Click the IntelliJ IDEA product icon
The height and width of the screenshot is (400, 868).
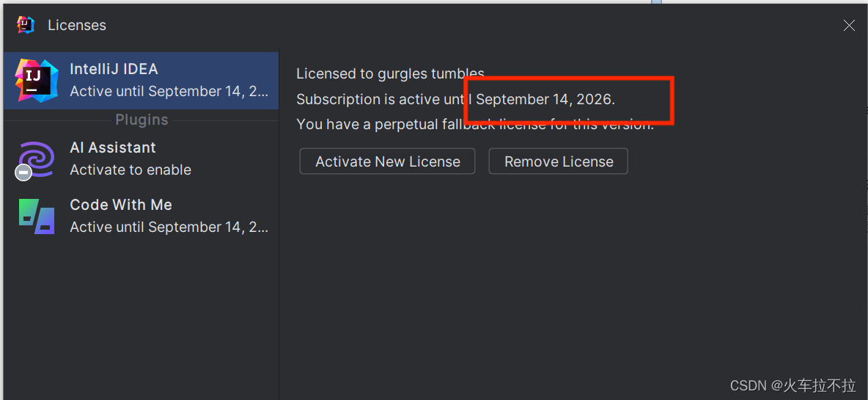point(36,81)
